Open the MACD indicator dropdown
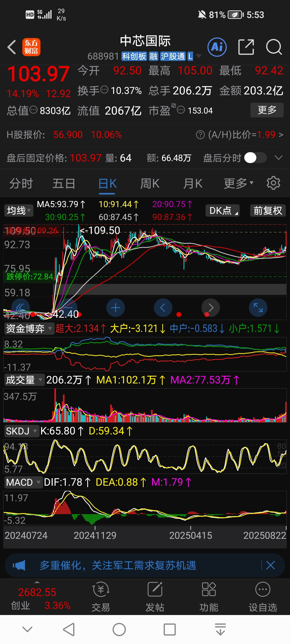The width and height of the screenshot is (290, 644). [23, 482]
